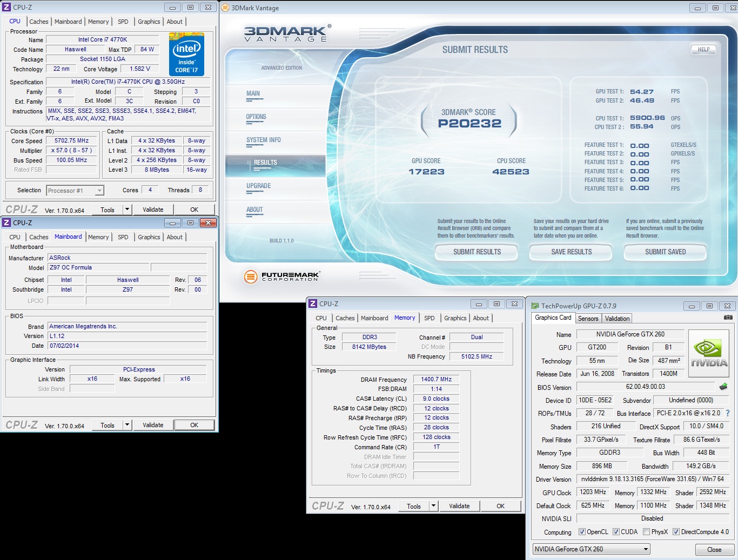
Task: Click the HELP button in 3DMark Vantage
Action: click(703, 49)
